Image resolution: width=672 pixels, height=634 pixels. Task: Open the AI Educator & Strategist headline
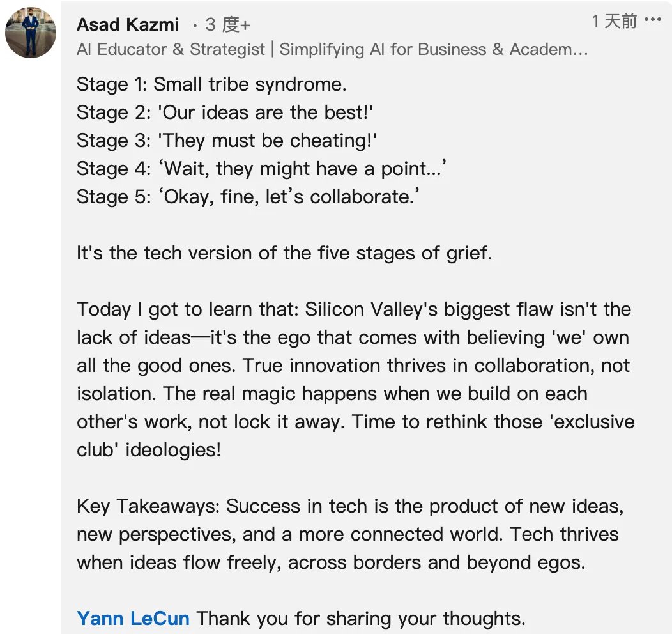[332, 49]
